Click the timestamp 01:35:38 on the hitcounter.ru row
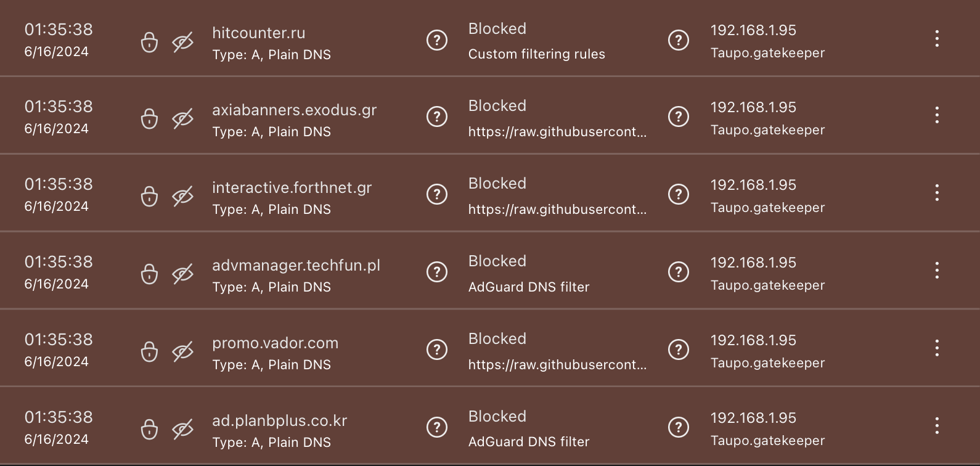This screenshot has height=466, width=980. [59, 29]
